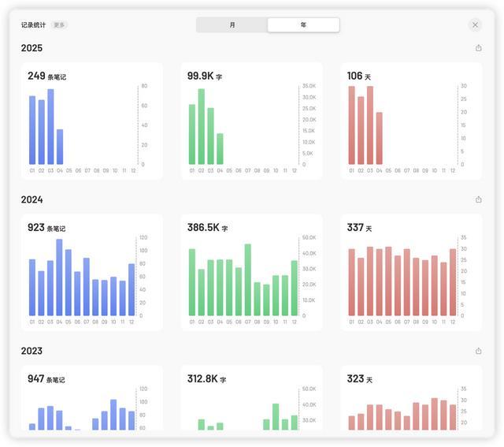Share the 2025 statistics
Screen dimensions: 504x447
[x=478, y=48]
